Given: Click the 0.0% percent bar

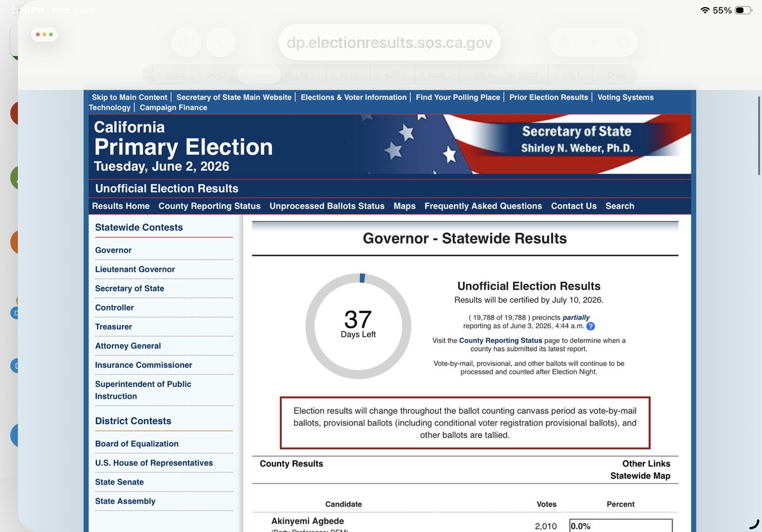Looking at the screenshot, I should 620,526.
